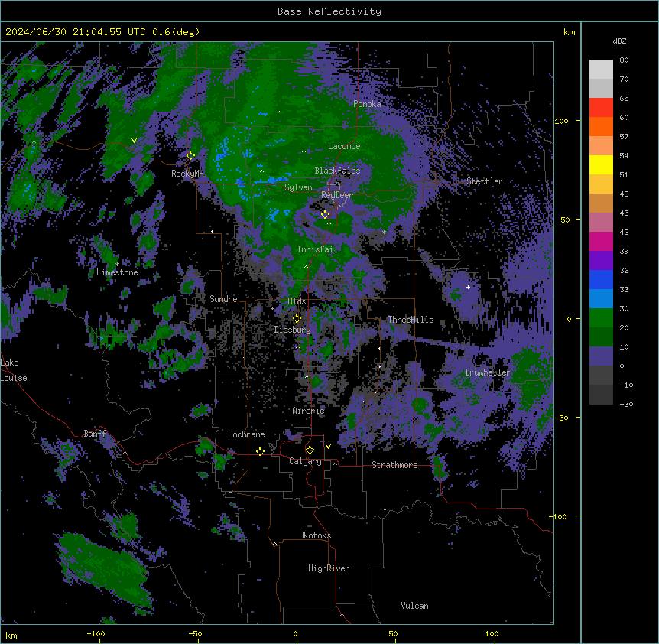The height and width of the screenshot is (644, 659).
Task: Choose the violet 36–39 dBZ legend swatch
Action: [601, 261]
